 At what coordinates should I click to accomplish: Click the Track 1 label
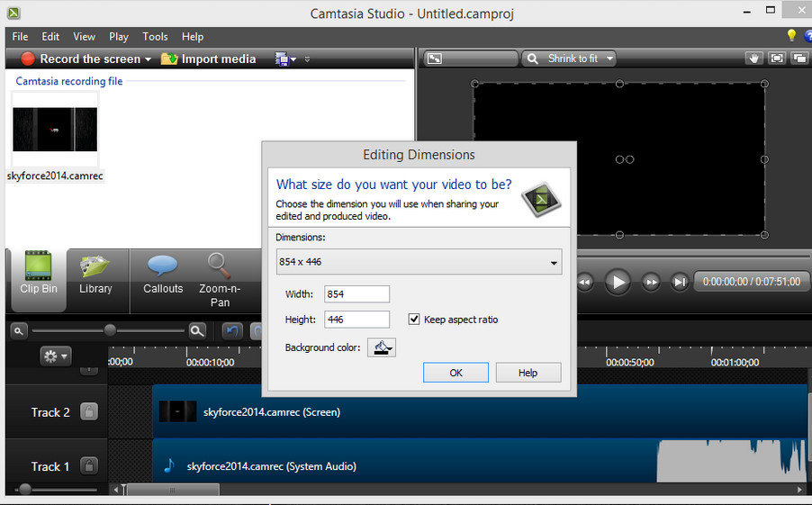(x=50, y=466)
